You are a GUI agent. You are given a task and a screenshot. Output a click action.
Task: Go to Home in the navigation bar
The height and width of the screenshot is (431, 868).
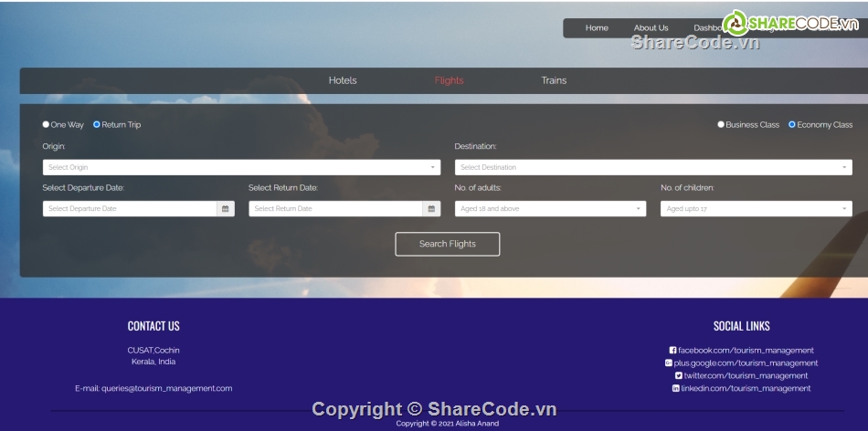coord(597,28)
